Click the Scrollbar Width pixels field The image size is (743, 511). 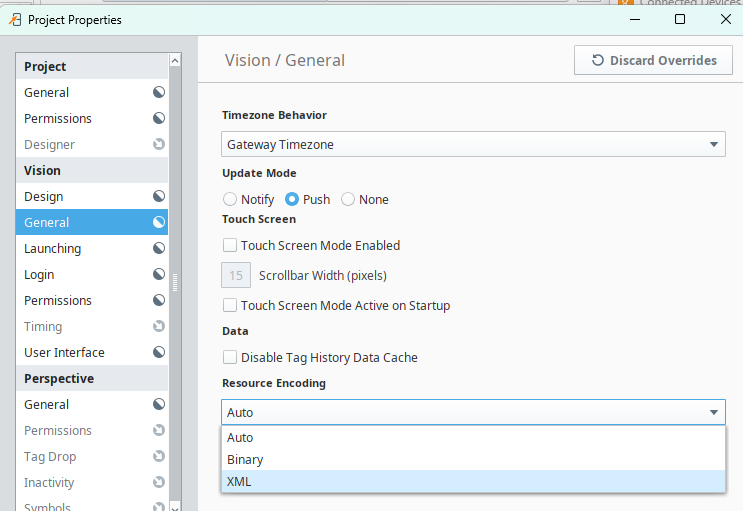click(236, 275)
